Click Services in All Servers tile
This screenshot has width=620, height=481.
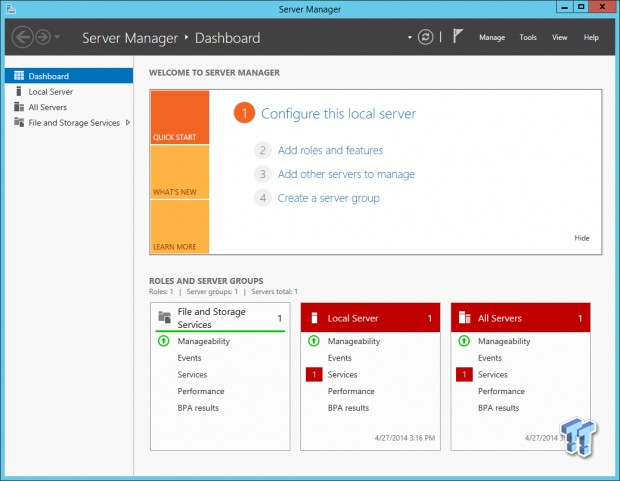tap(493, 374)
